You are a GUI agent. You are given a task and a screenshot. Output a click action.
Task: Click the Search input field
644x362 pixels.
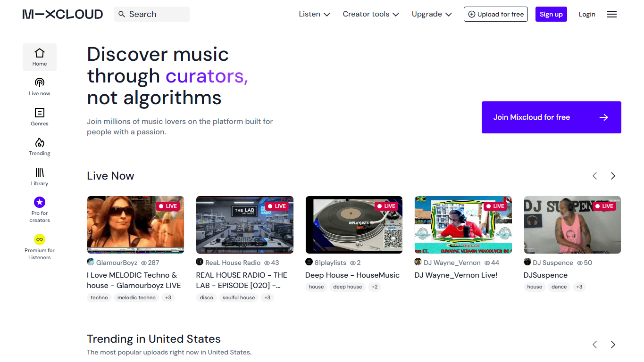152,14
